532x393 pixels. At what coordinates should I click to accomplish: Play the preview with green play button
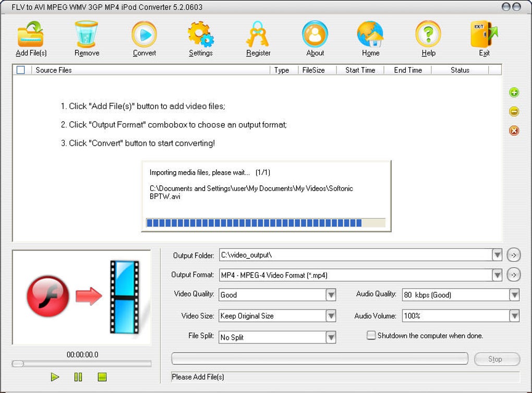(x=55, y=377)
